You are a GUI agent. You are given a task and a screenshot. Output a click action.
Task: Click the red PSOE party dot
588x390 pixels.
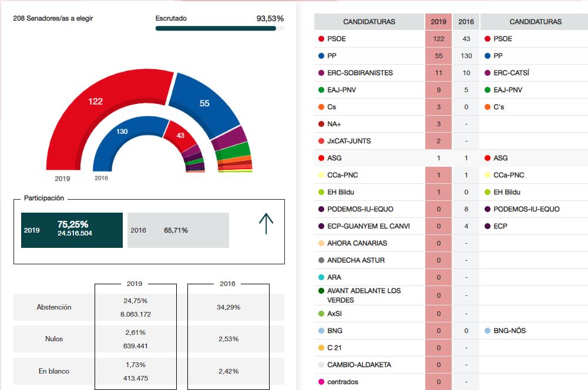coord(321,39)
